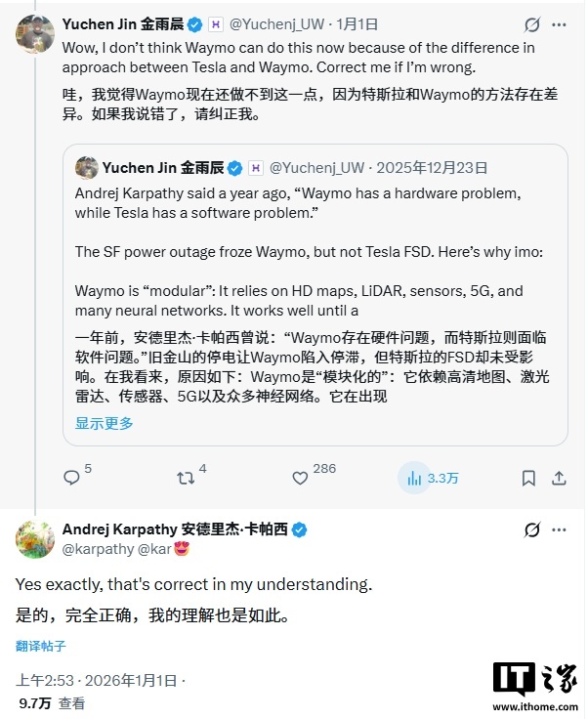588x719 pixels.
Task: Like the quoted tweet with heart icon
Action: click(x=301, y=478)
